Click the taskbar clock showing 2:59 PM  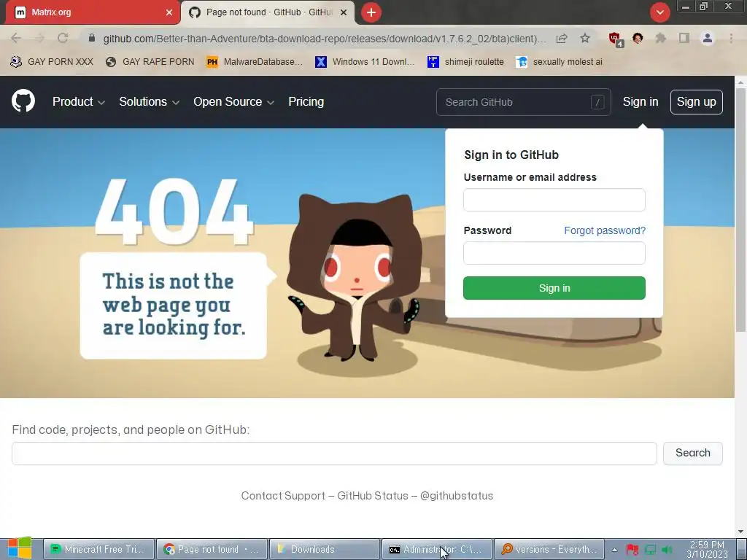click(707, 549)
